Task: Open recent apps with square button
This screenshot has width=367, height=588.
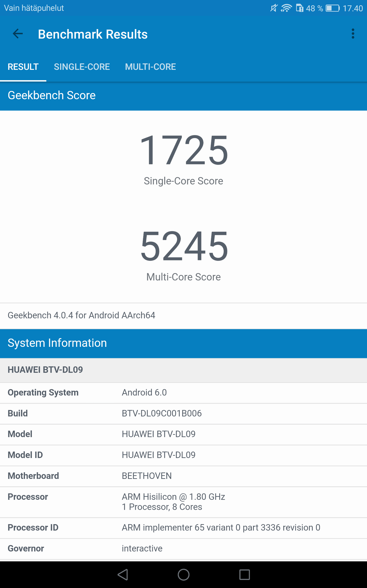Action: click(245, 575)
